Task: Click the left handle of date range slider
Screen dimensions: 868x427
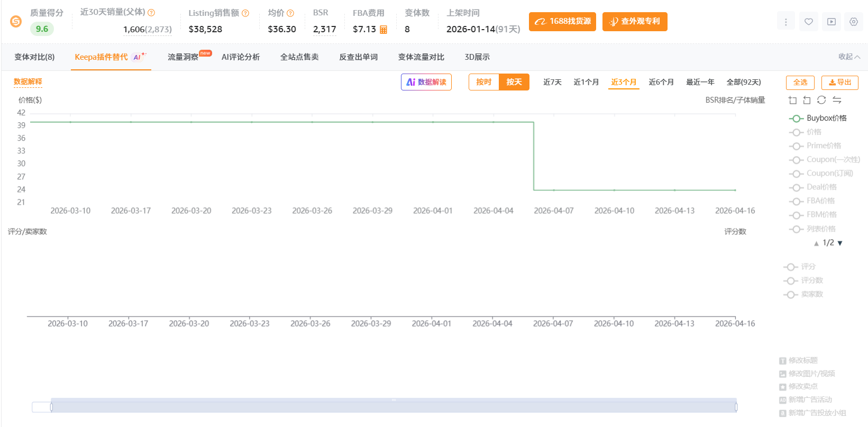Action: 51,407
